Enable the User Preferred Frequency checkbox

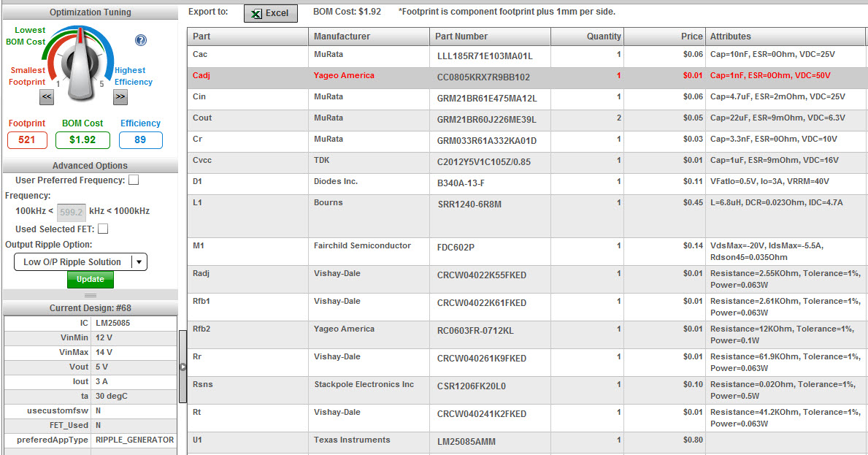coord(134,180)
